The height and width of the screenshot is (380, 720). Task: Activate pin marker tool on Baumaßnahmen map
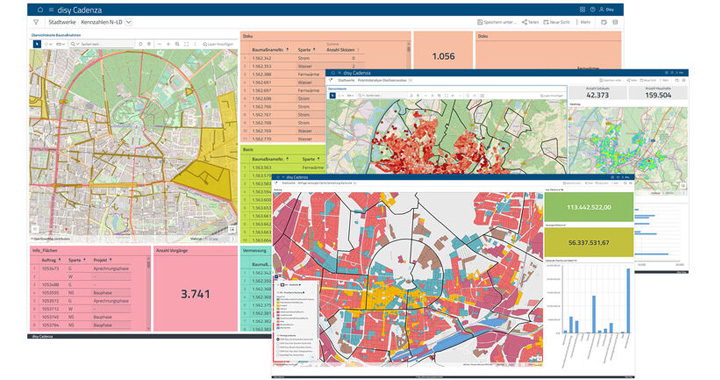coord(149,44)
